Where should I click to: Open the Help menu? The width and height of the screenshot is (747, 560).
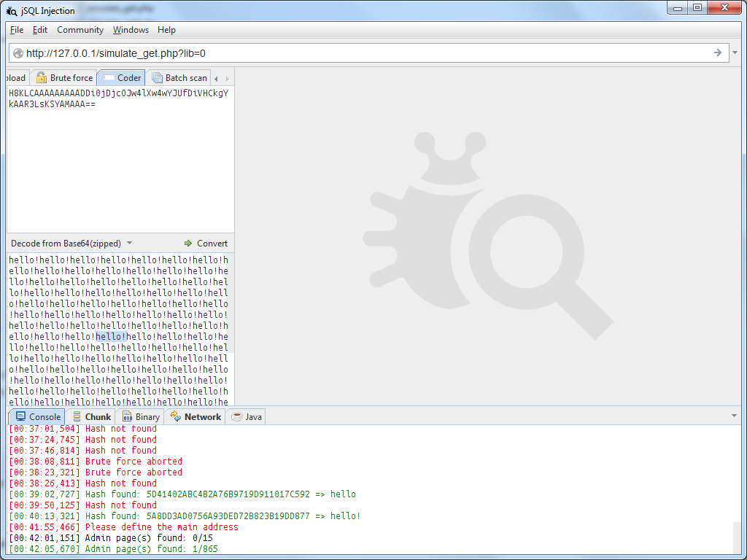[x=167, y=30]
